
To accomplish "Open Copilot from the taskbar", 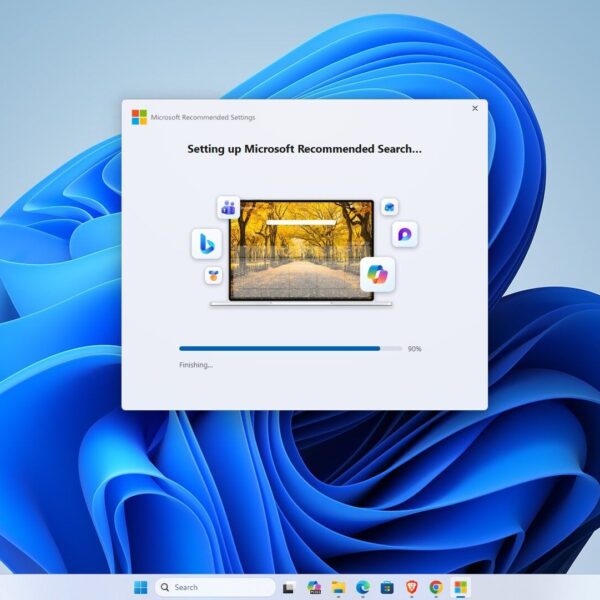I will [314, 587].
